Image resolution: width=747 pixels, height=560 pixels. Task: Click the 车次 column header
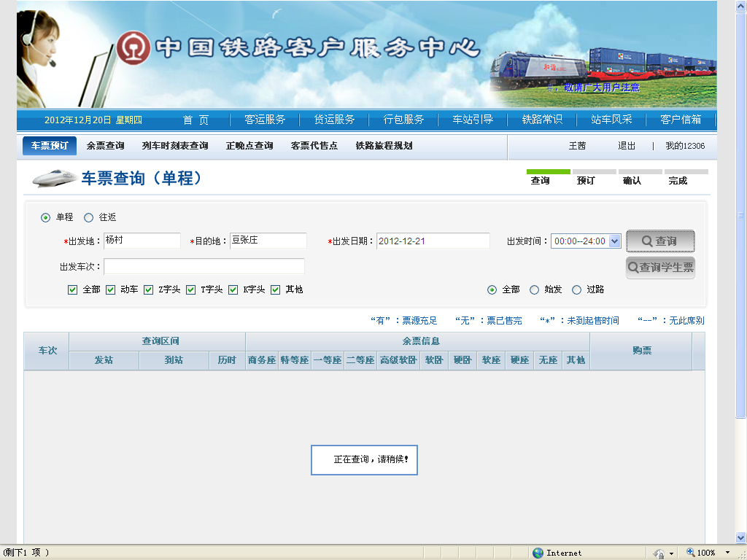point(47,351)
